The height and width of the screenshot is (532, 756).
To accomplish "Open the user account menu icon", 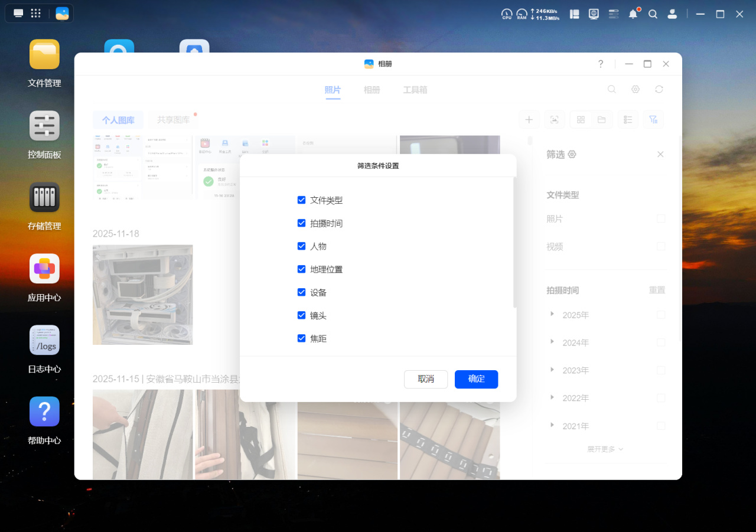I will point(672,14).
